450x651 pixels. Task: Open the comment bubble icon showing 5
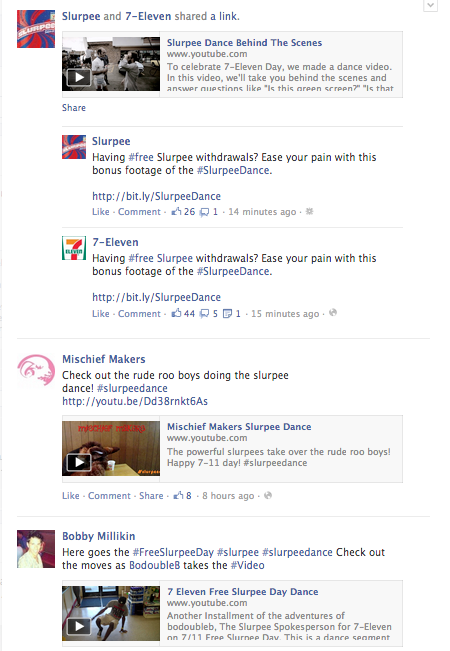coord(204,313)
